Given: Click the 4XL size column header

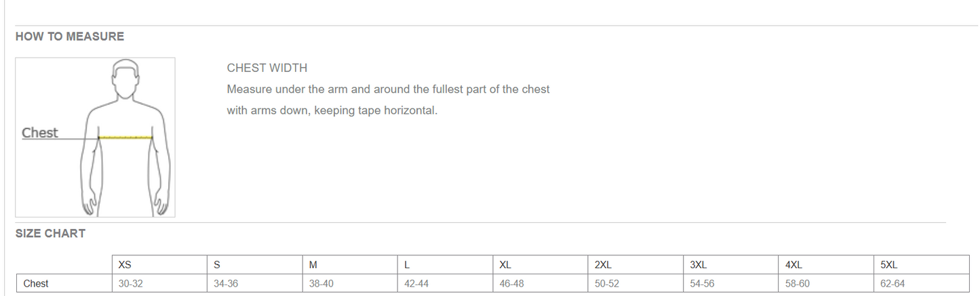Looking at the screenshot, I should [827, 265].
